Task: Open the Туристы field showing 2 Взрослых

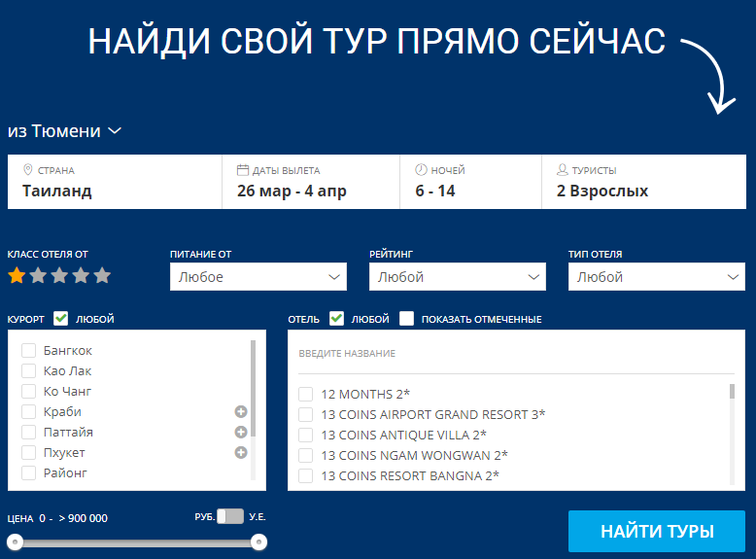Action: click(644, 182)
